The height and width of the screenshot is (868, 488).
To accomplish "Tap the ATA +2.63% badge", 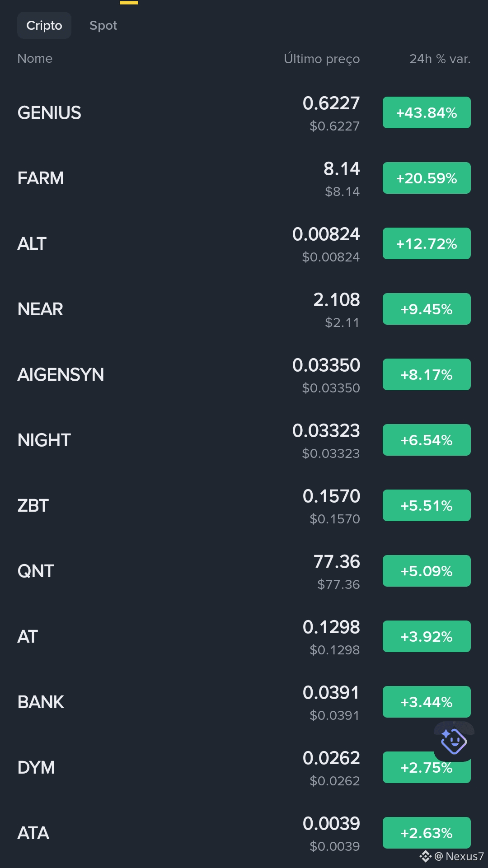I will (x=427, y=833).
